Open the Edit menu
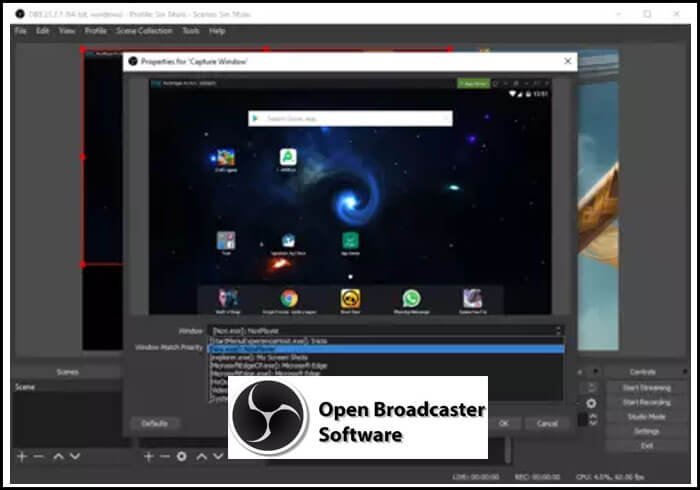 pyautogui.click(x=42, y=31)
